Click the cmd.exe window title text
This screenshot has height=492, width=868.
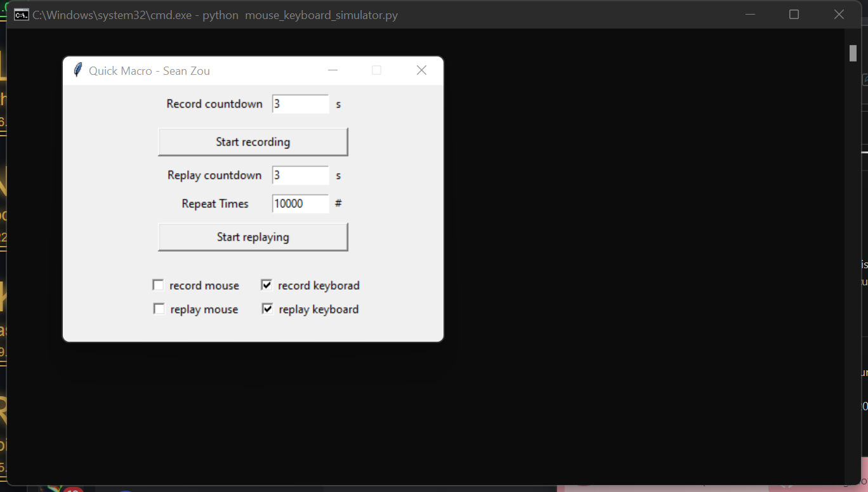pos(215,15)
